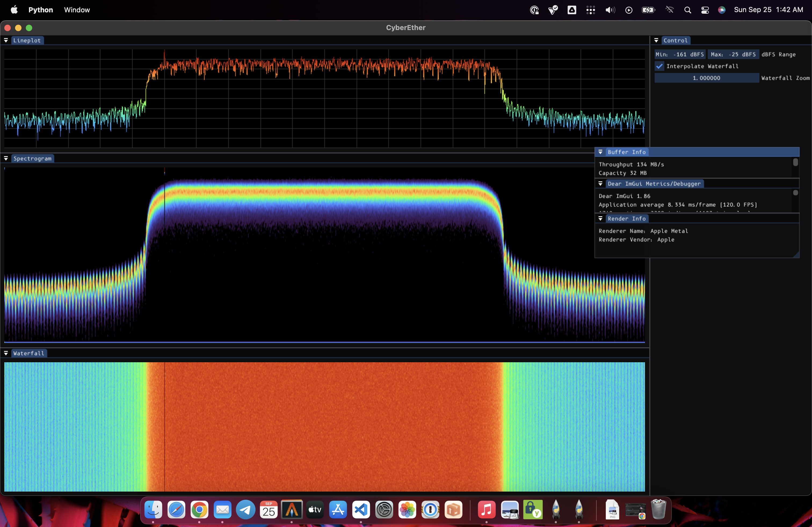
Task: Collapse the Waterfall panel triangle
Action: point(6,353)
